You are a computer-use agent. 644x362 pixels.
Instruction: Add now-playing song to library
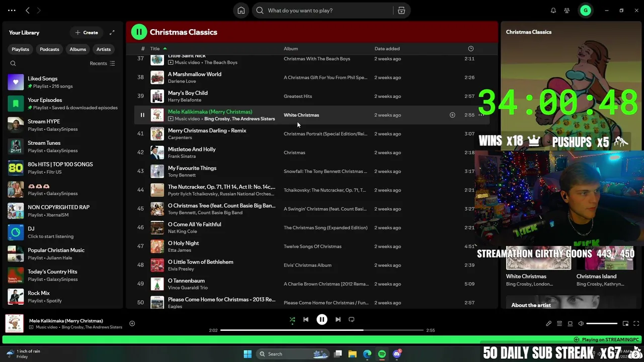(132, 324)
